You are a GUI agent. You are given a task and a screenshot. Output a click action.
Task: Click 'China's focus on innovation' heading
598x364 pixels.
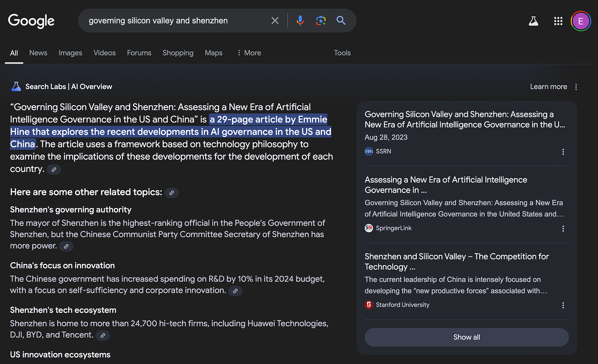pos(62,266)
